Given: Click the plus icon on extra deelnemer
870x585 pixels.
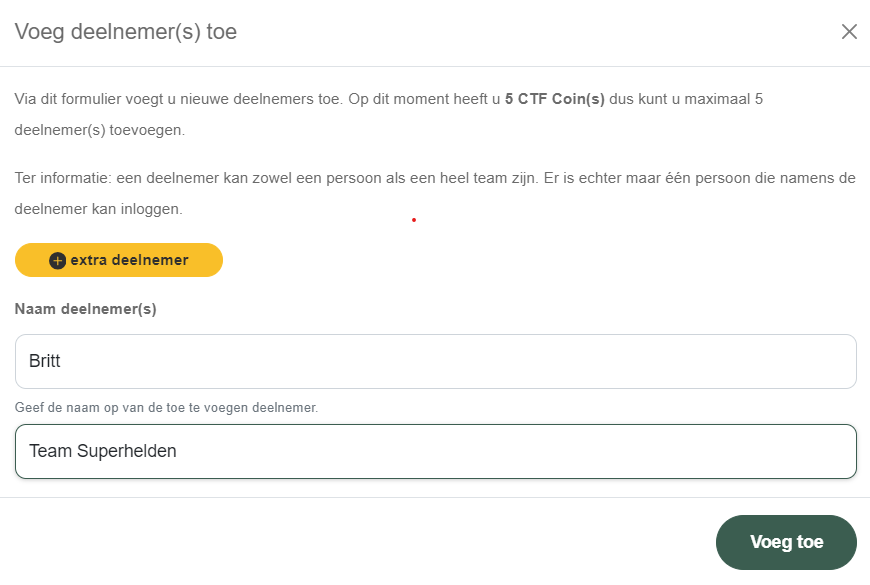Looking at the screenshot, I should [57, 260].
